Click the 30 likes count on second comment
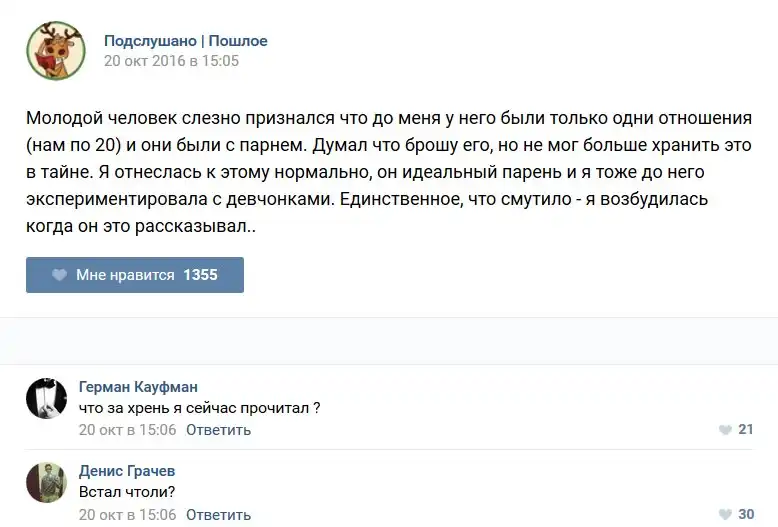 click(745, 514)
